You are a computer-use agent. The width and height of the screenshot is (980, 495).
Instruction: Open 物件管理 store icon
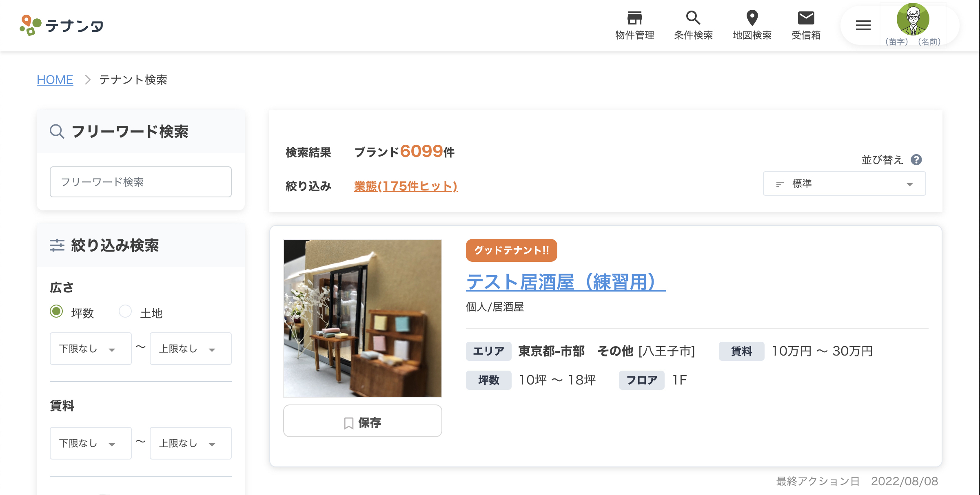(634, 18)
